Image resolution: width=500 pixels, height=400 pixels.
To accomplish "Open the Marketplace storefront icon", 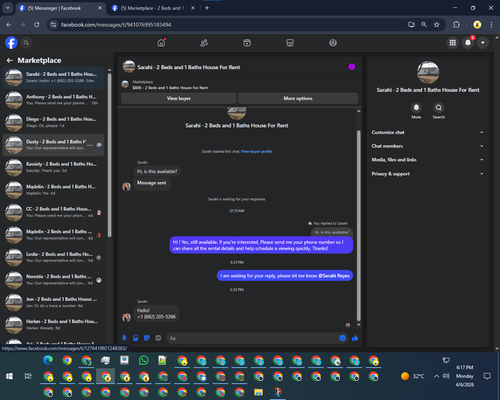I will point(290,43).
